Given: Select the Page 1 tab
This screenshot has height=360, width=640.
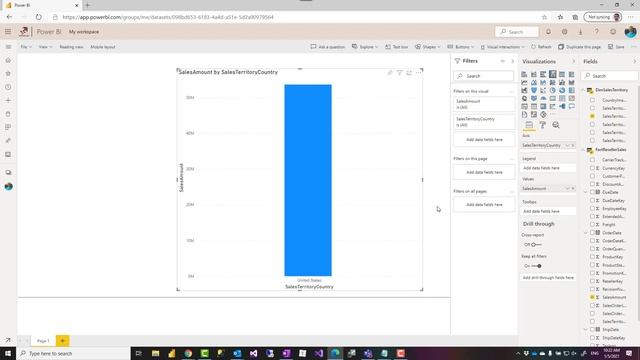Looking at the screenshot, I should [x=43, y=341].
